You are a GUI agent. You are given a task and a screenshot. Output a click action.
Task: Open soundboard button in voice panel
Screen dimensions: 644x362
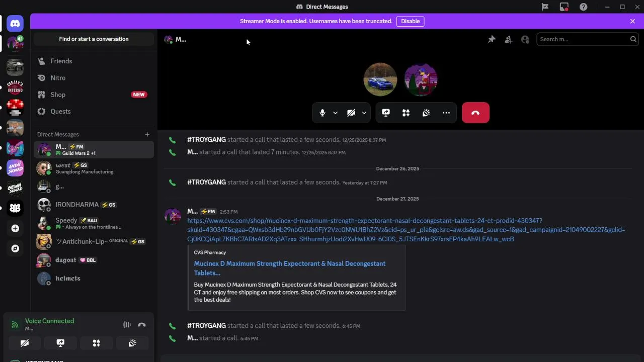[x=132, y=343]
